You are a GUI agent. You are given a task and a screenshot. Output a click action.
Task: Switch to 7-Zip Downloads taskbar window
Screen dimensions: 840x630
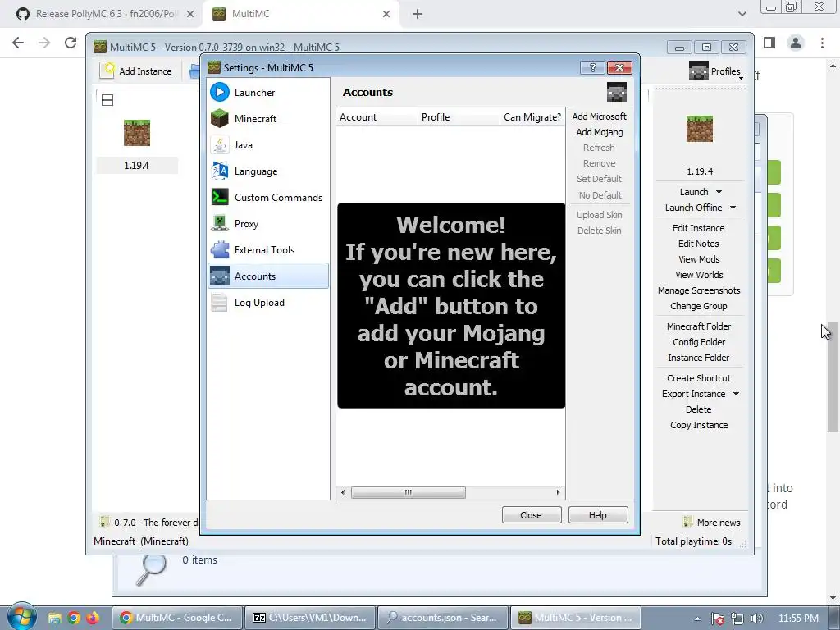309,618
